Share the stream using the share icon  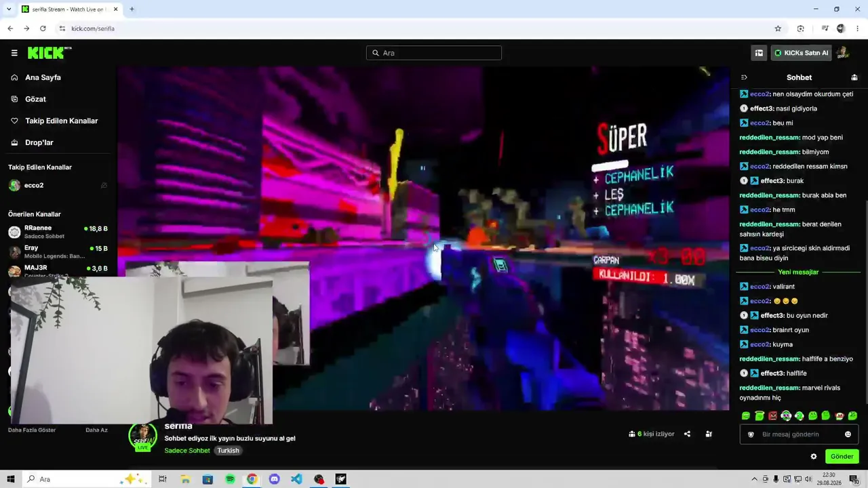point(687,434)
